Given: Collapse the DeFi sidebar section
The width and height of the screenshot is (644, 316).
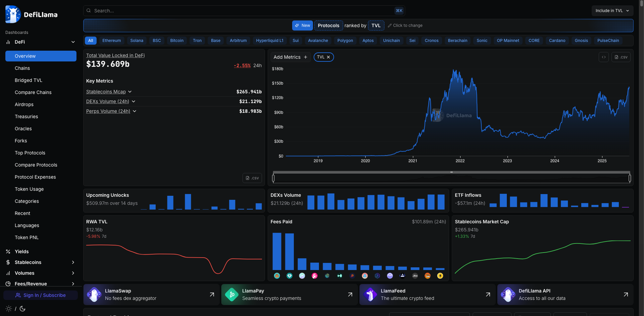Looking at the screenshot, I should (x=73, y=42).
